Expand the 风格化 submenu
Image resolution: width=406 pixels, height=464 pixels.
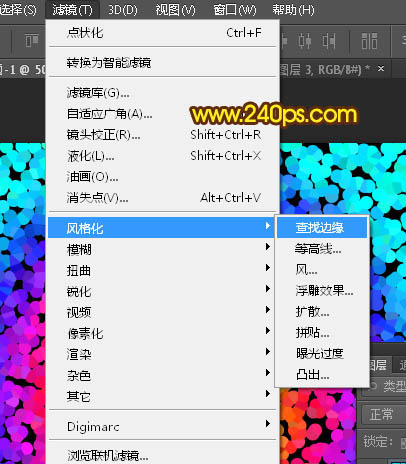point(161,228)
